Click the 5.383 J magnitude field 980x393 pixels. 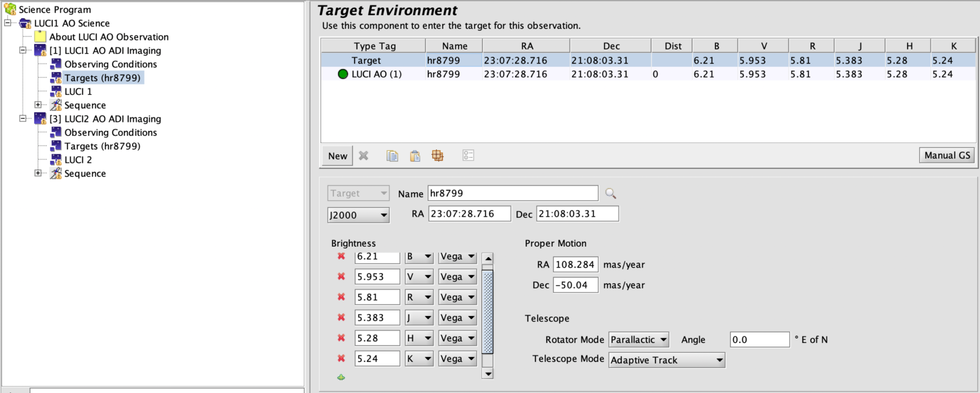coord(377,318)
